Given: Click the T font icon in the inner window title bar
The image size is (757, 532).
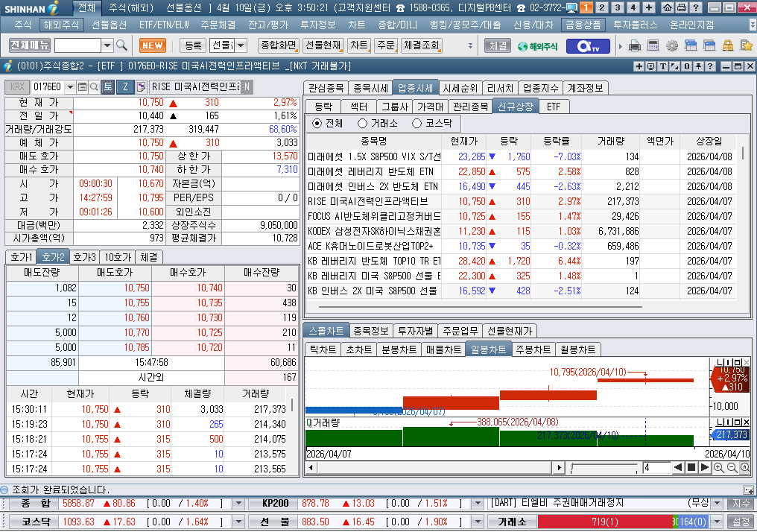Looking at the screenshot, I should tap(662, 66).
